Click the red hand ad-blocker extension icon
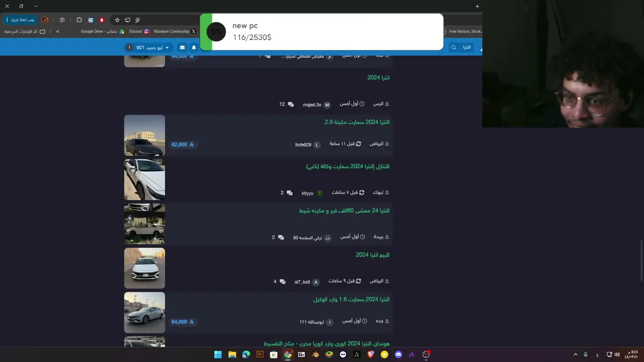Image resolution: width=644 pixels, height=362 pixels. coord(102,20)
